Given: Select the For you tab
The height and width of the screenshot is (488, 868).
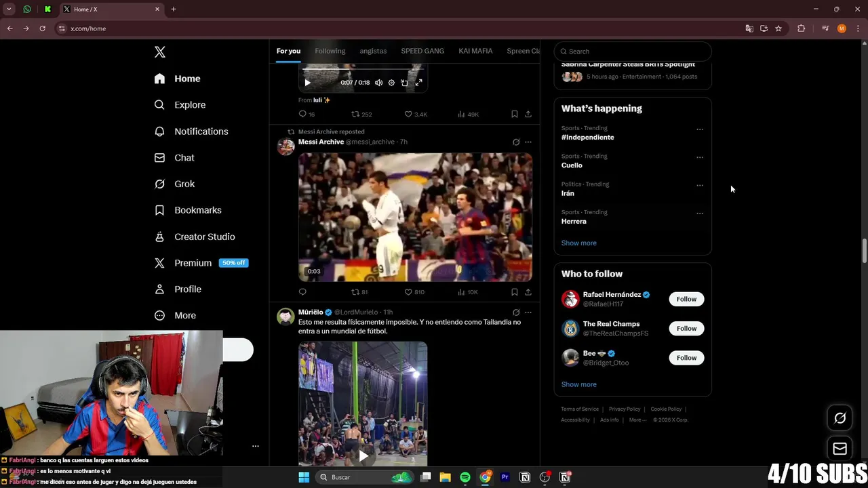Looking at the screenshot, I should tap(288, 51).
